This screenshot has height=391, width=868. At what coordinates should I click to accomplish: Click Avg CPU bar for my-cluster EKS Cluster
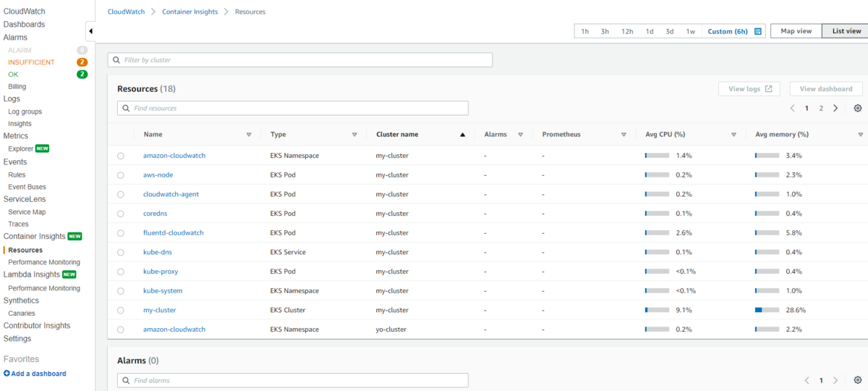pyautogui.click(x=657, y=310)
